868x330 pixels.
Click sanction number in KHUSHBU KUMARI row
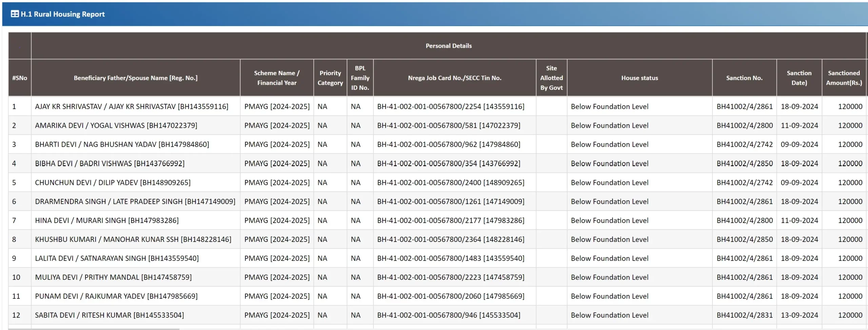pyautogui.click(x=745, y=239)
